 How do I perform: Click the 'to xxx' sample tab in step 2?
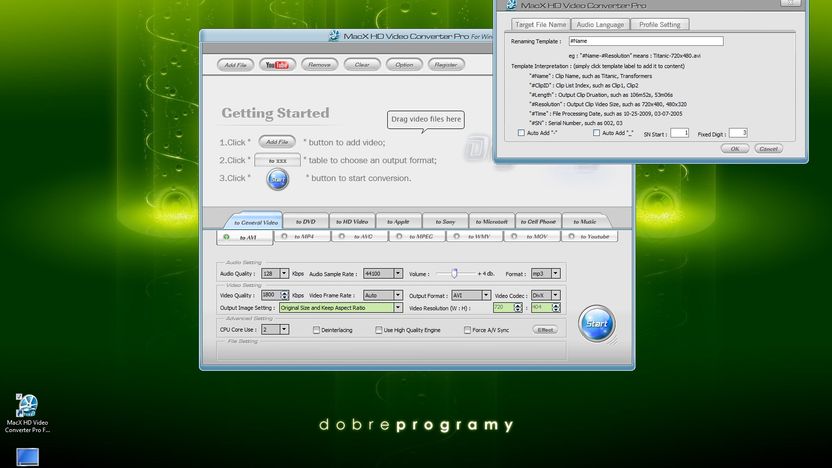point(278,160)
